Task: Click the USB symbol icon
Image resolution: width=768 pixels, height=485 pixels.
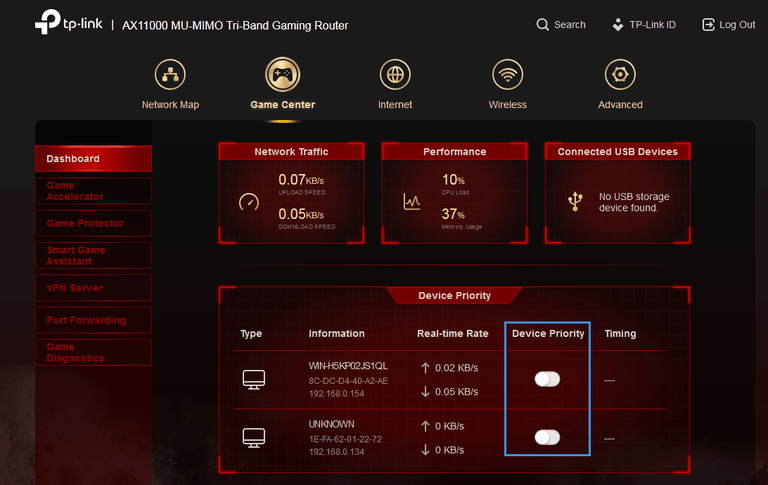Action: pos(575,201)
